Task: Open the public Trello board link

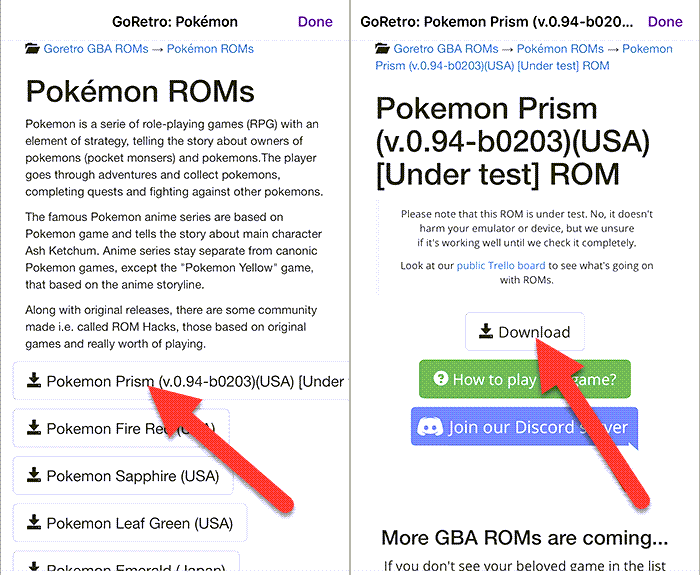Action: click(501, 266)
